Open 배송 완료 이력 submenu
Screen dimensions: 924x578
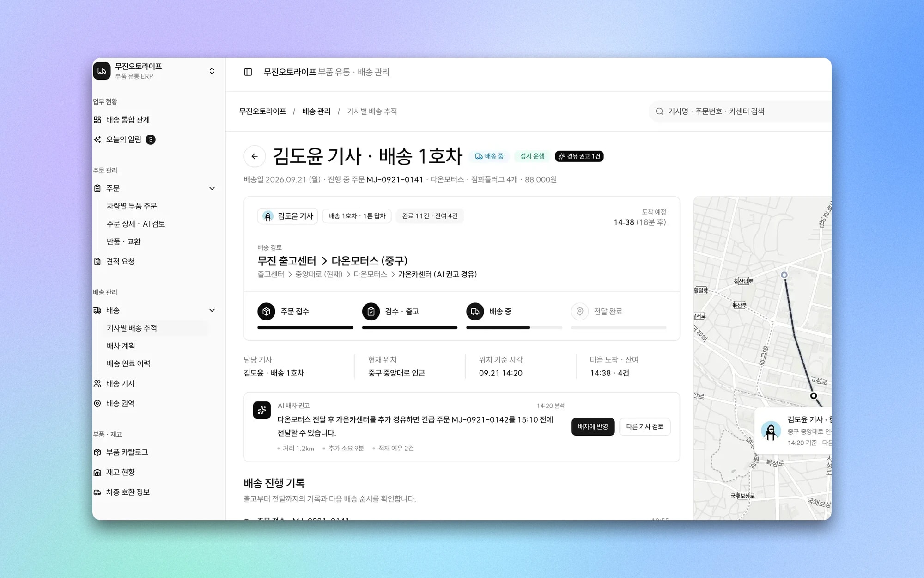pos(128,364)
